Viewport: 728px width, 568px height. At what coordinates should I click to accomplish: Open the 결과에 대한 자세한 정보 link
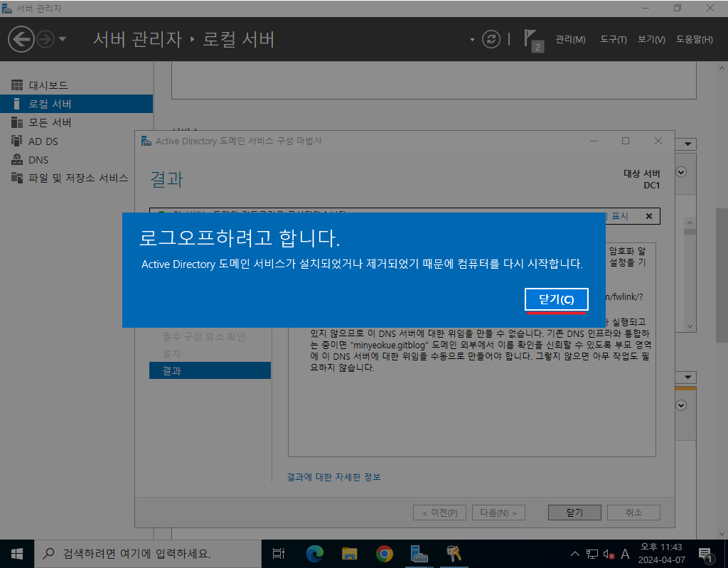pos(333,477)
